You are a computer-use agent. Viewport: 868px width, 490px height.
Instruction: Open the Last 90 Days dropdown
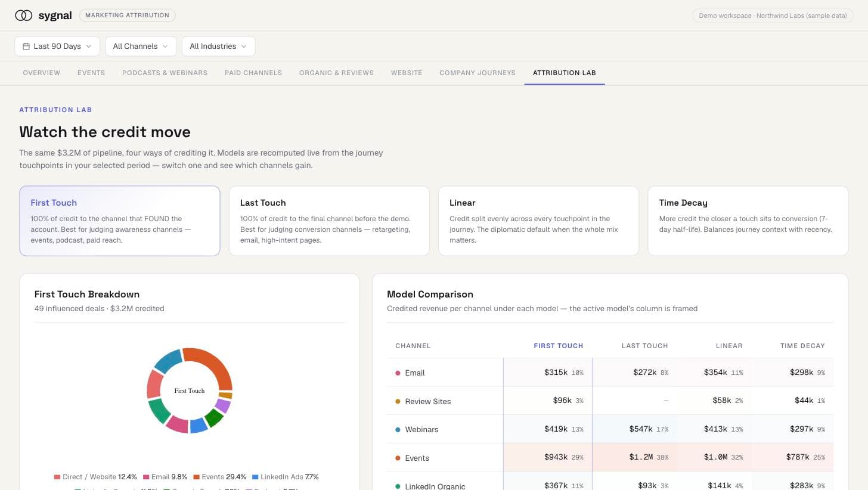click(x=57, y=46)
